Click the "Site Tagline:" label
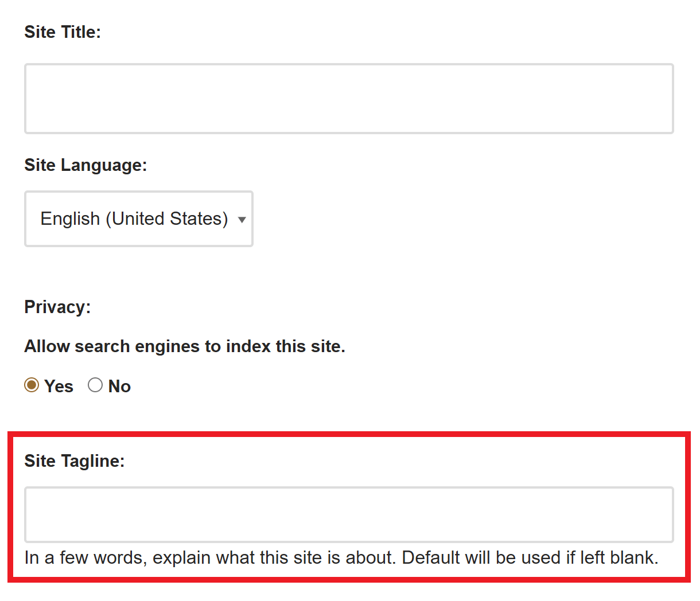This screenshot has width=700, height=601. point(75,461)
